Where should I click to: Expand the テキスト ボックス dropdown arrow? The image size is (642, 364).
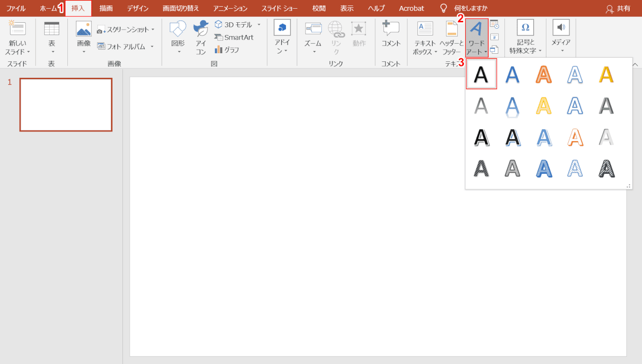click(436, 52)
